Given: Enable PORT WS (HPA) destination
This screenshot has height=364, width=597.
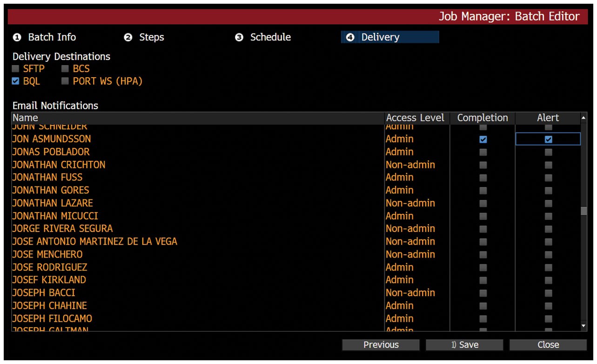Looking at the screenshot, I should pyautogui.click(x=66, y=81).
